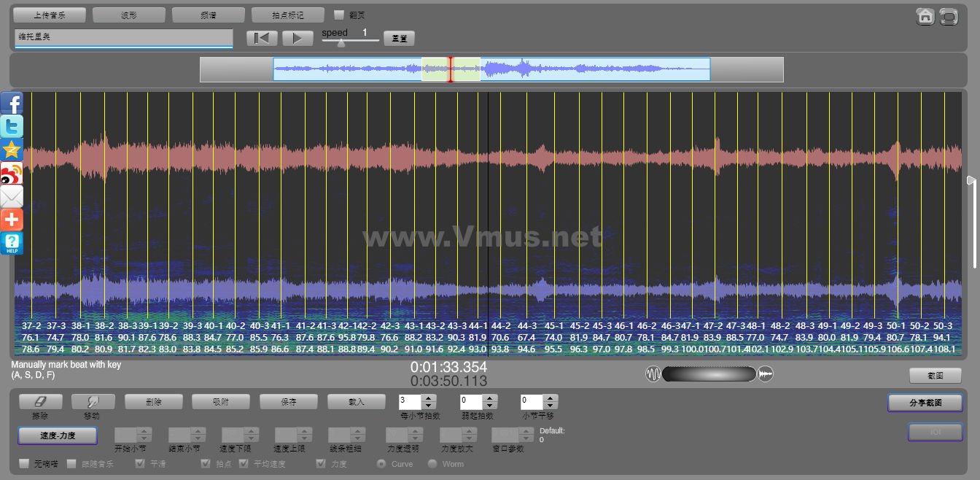The image size is (980, 480).
Task: Switch to the 波形 waveform view
Action: pos(129,15)
